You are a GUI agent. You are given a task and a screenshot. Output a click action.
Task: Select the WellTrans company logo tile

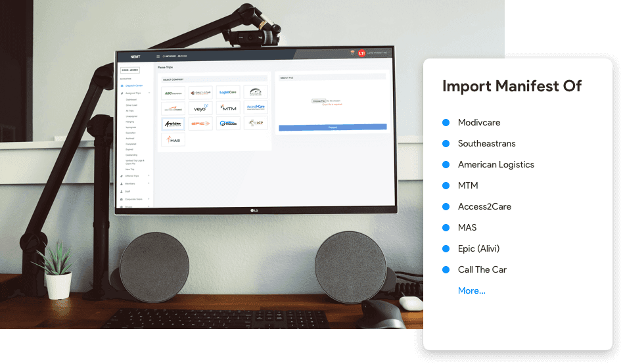pyautogui.click(x=228, y=123)
